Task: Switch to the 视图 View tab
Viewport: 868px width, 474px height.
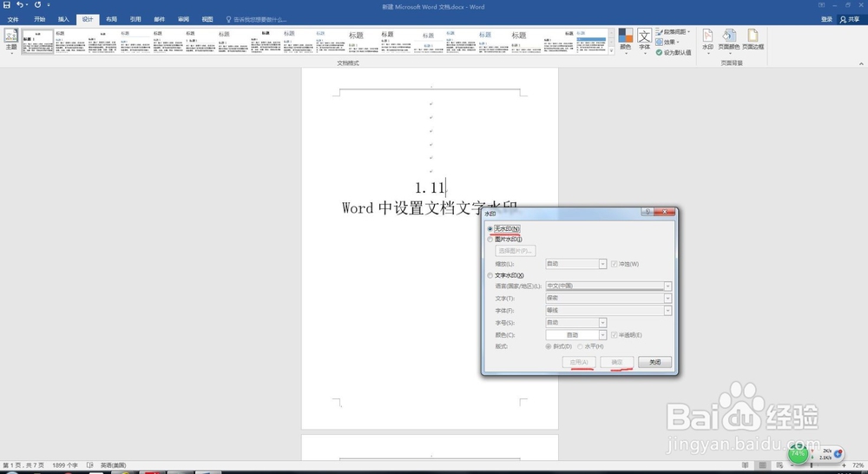Action: click(207, 19)
